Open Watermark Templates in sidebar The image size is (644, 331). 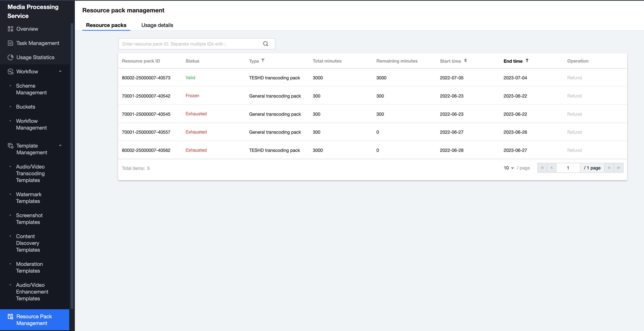pos(28,198)
